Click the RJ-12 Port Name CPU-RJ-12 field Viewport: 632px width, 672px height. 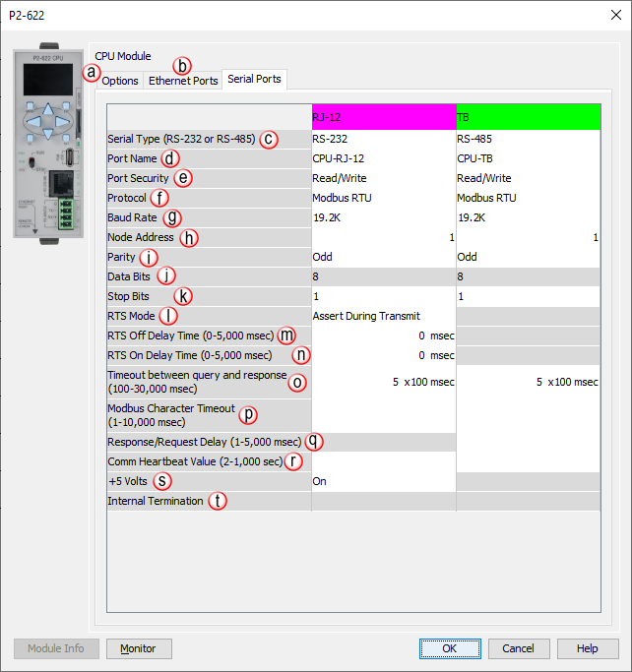pyautogui.click(x=383, y=158)
